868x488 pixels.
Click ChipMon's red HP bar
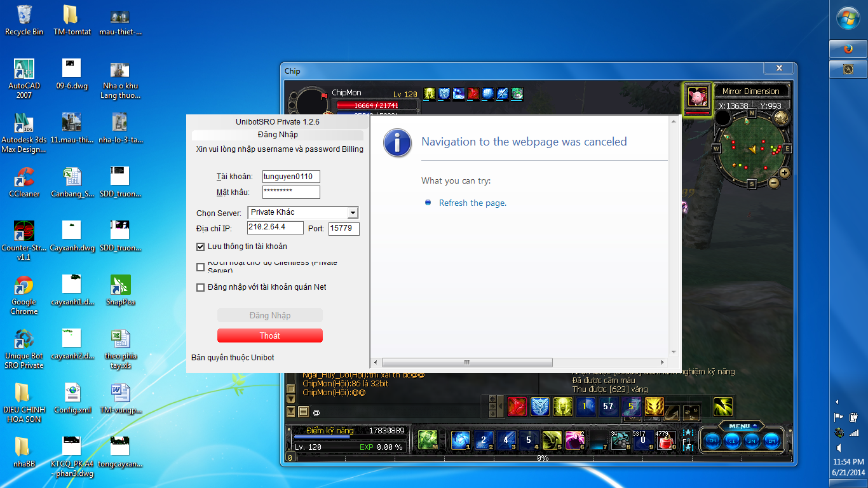(x=377, y=105)
